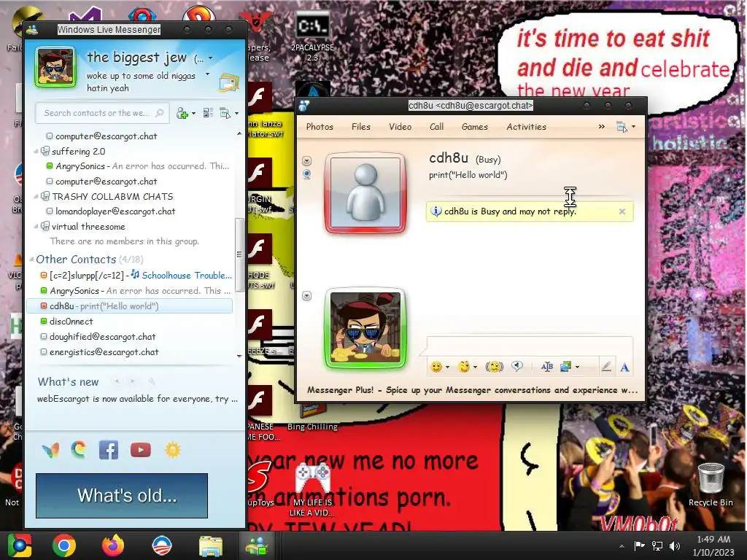This screenshot has height=560, width=747.
Task: Open the show menu icon in Messenger
Action: pos(225,113)
